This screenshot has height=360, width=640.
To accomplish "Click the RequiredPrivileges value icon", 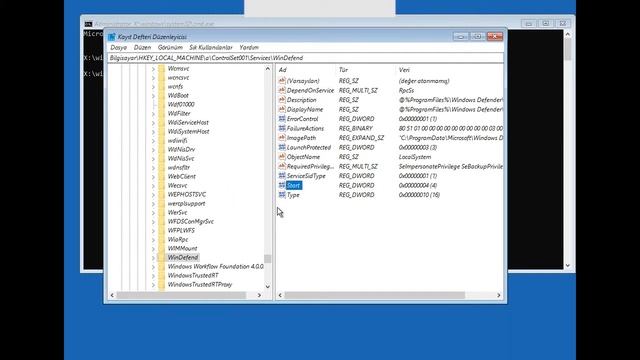I will [x=282, y=166].
